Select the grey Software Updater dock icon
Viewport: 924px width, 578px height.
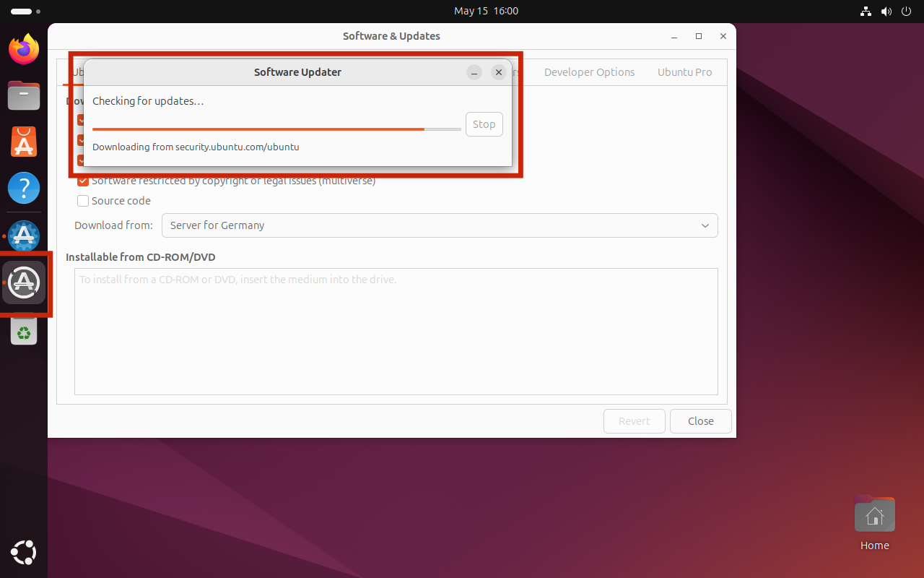coord(24,282)
